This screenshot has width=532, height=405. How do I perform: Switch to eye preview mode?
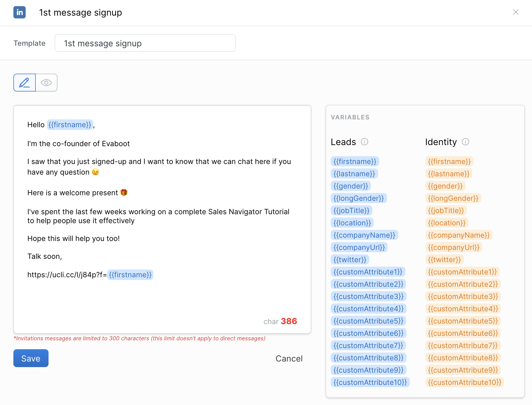pos(46,83)
